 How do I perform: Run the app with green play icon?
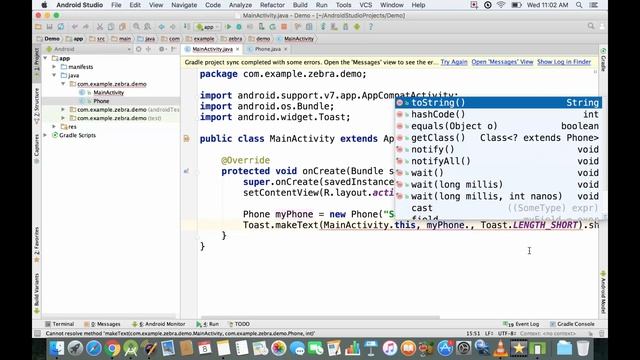click(228, 27)
